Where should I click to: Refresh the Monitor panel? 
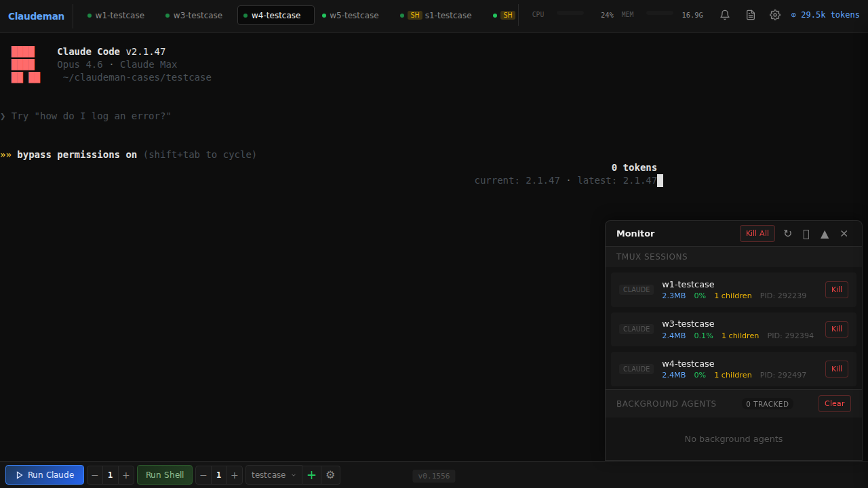[x=787, y=233]
